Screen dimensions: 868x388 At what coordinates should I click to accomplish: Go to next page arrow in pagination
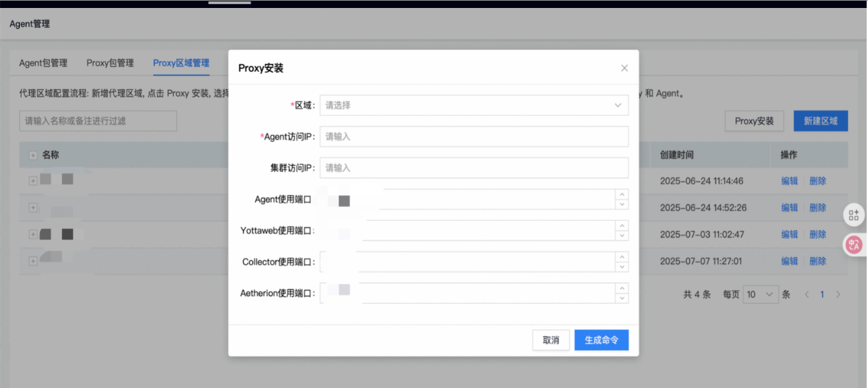pos(838,294)
